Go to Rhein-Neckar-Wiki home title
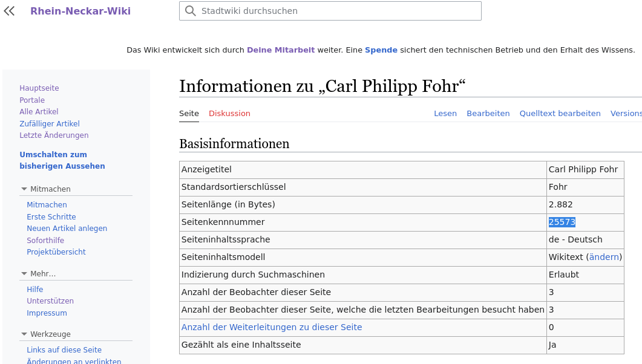642x364 pixels. (x=80, y=11)
